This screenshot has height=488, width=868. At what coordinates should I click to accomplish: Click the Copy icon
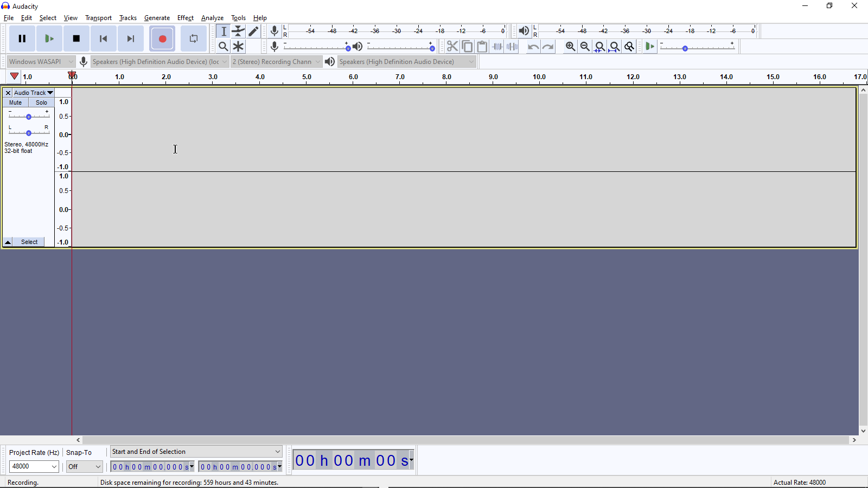point(467,47)
